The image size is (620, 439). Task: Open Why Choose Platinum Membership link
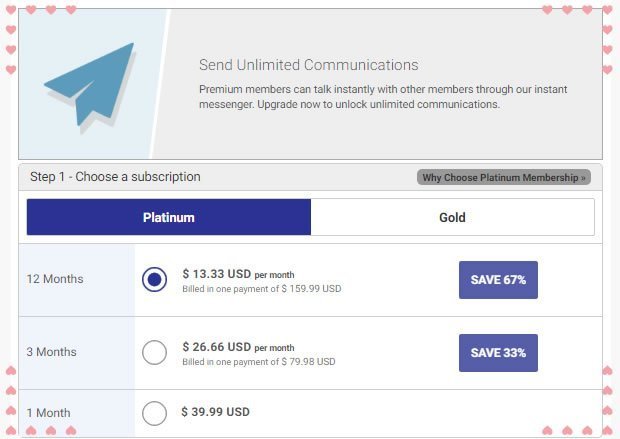click(504, 177)
